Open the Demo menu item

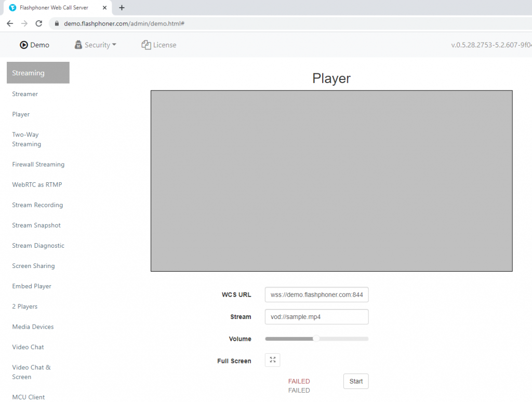click(35, 45)
